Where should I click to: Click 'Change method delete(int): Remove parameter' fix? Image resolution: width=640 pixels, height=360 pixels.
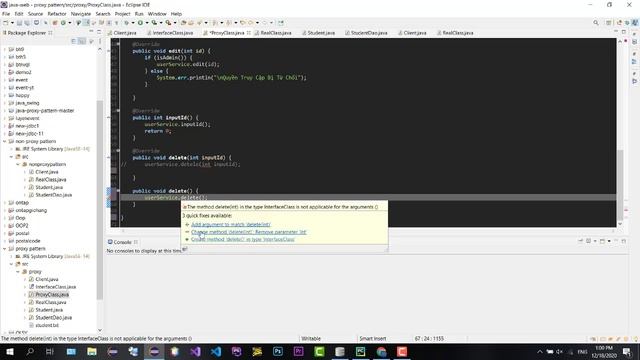[x=248, y=232]
